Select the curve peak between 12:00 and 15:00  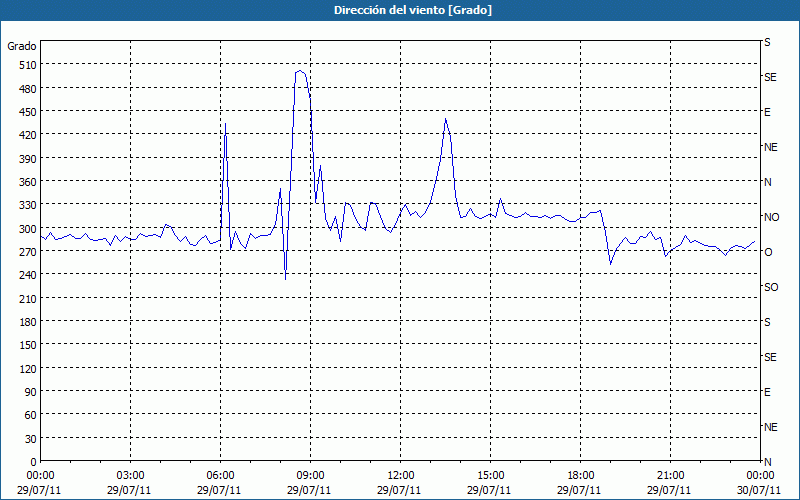click(446, 119)
